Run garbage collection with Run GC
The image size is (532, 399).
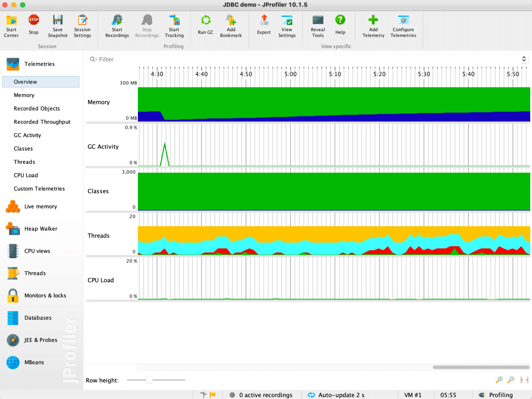tap(205, 25)
